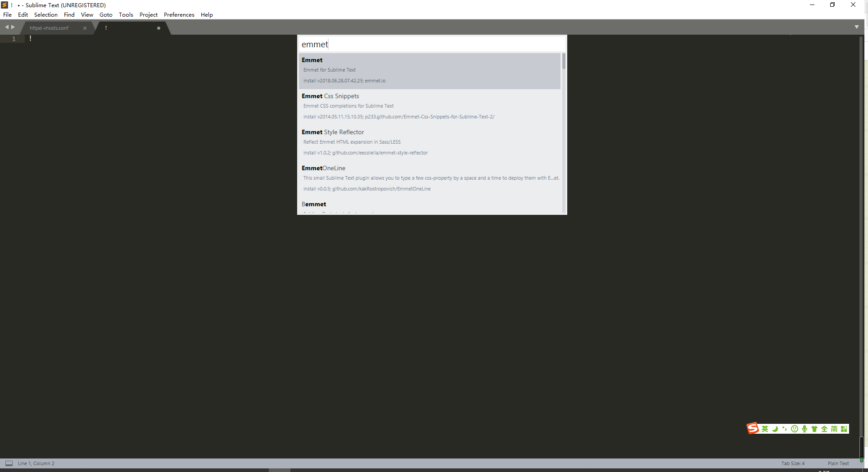Viewport: 868px width, 472px height.
Task: Open the File menu
Action: (x=8, y=14)
